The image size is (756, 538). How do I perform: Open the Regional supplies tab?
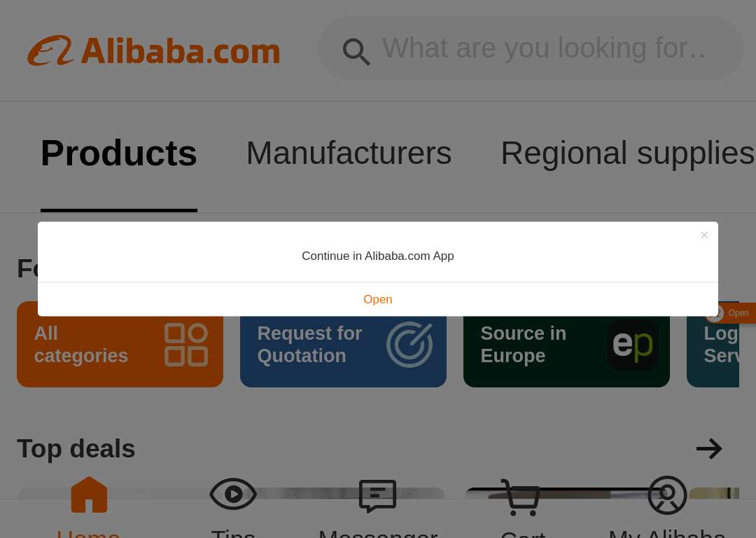tap(627, 153)
